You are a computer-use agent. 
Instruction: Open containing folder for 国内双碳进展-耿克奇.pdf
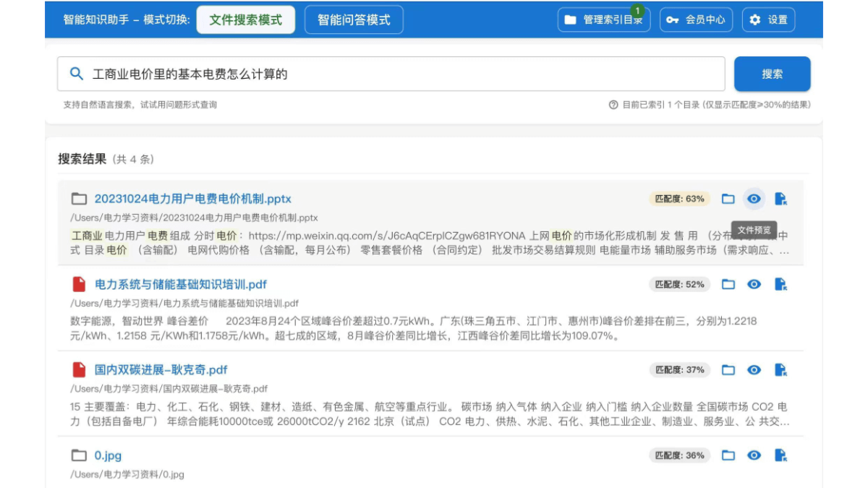[x=728, y=370]
